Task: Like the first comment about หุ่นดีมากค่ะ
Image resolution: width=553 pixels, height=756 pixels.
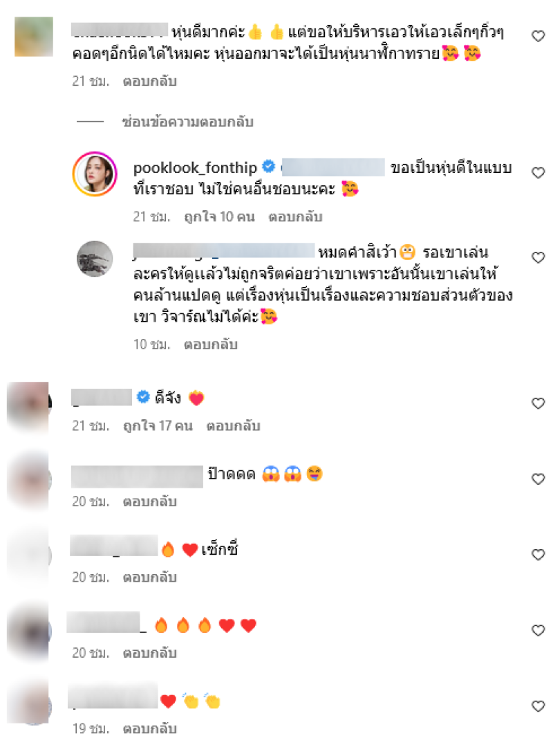Action: tap(538, 36)
